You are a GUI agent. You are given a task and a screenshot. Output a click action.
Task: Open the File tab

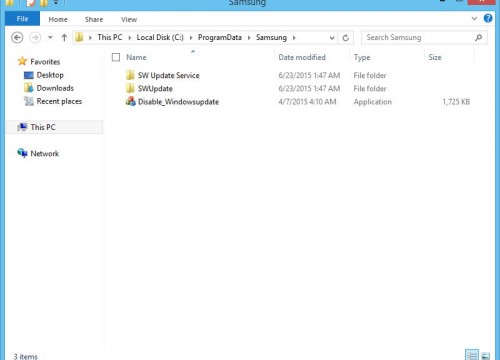click(x=22, y=19)
